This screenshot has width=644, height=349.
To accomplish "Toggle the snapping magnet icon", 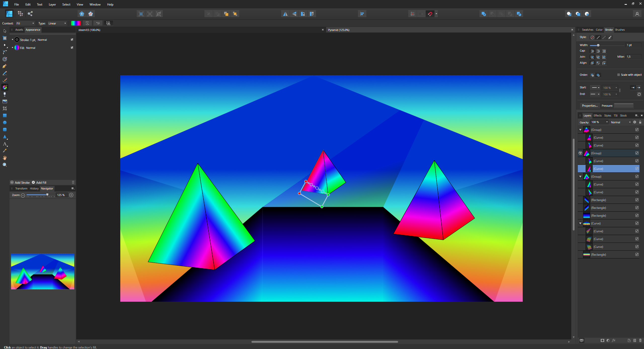I will (430, 14).
